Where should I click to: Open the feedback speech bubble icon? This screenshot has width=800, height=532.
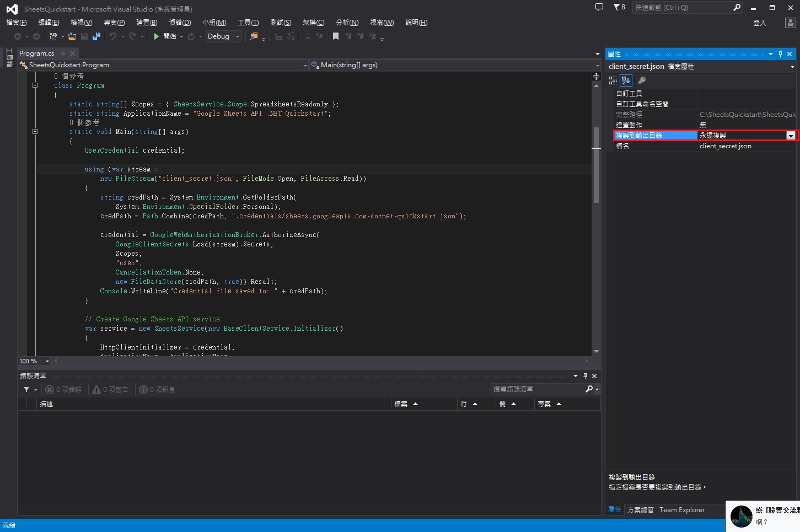(x=599, y=7)
